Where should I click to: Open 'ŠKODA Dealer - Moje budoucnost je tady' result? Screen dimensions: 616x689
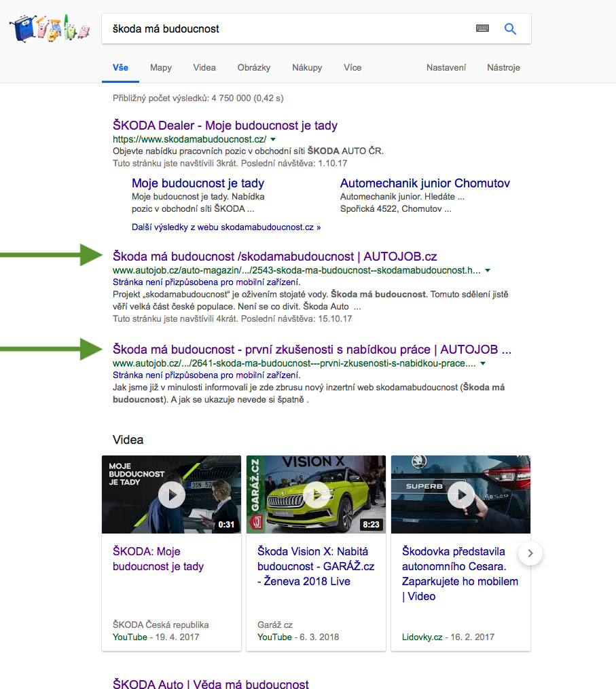click(x=225, y=125)
